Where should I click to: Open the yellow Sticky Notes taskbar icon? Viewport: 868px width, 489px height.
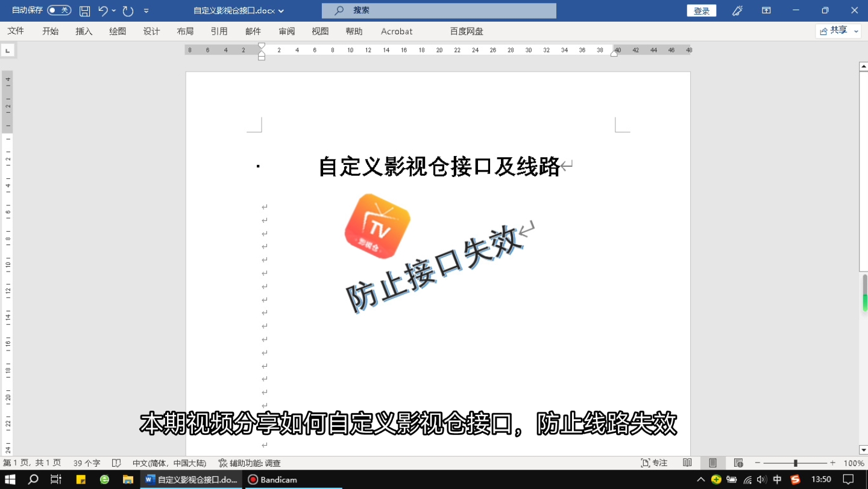81,480
